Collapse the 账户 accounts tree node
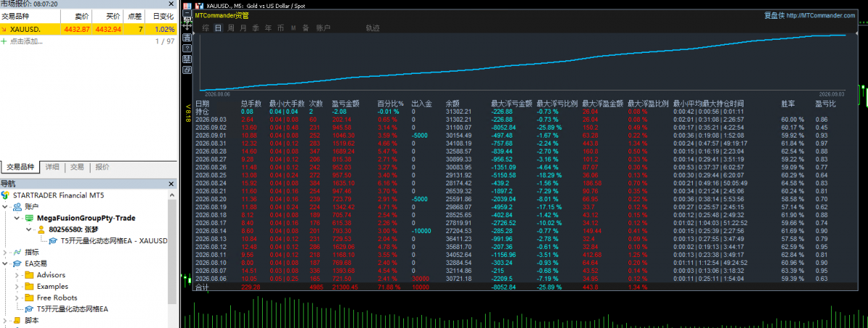 (x=5, y=206)
